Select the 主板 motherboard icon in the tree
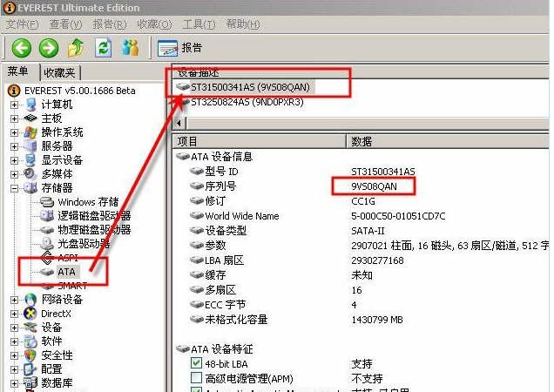 point(30,118)
